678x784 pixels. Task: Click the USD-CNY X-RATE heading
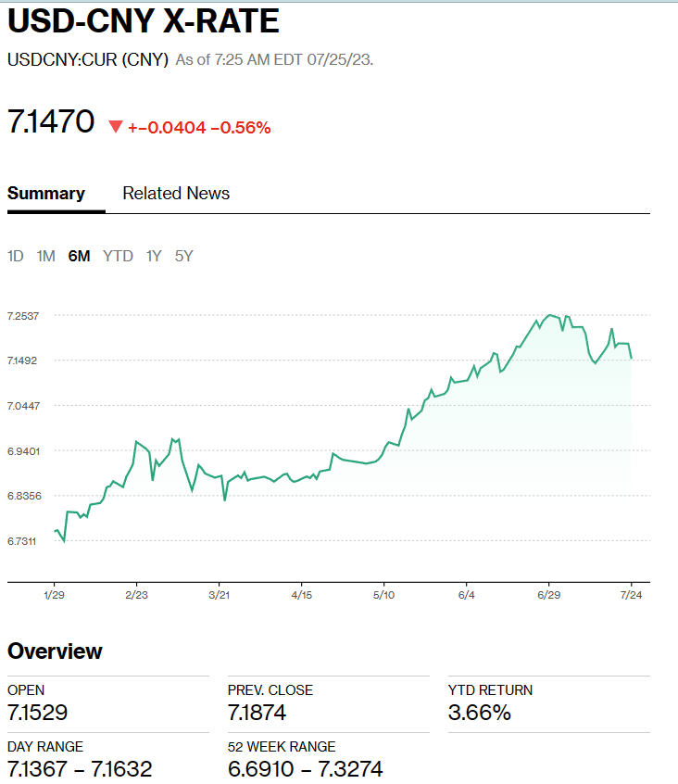point(144,21)
